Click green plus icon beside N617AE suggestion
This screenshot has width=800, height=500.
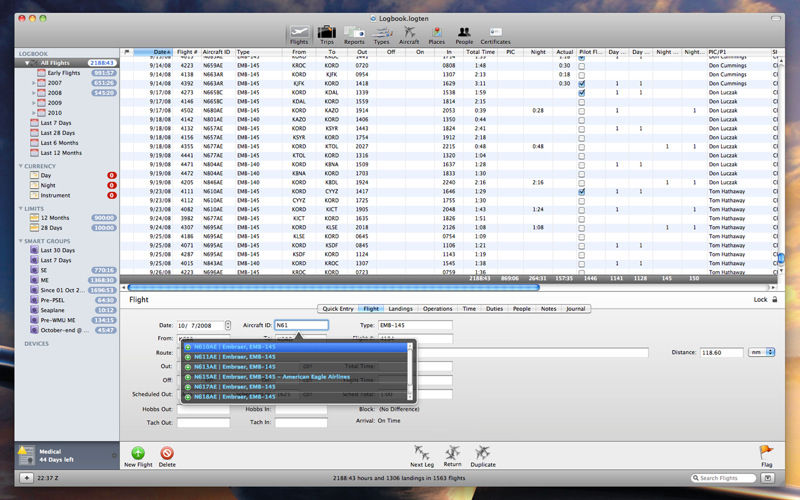pos(188,387)
